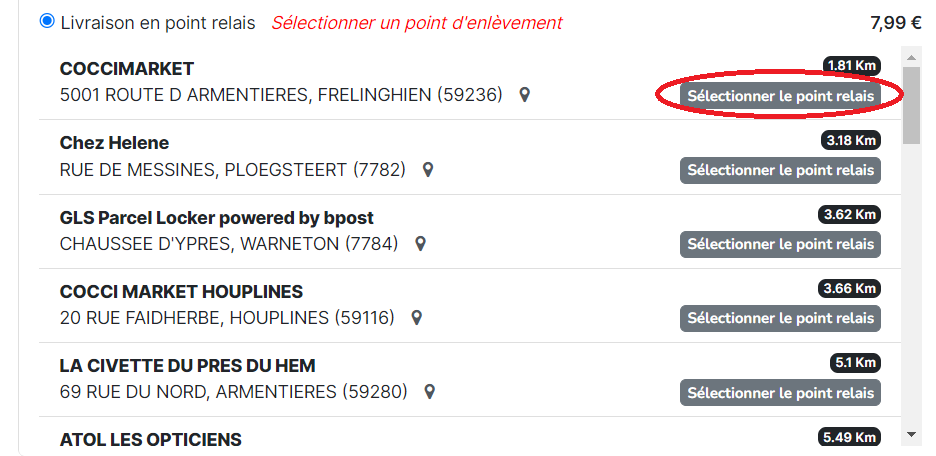Screen dimensions: 936x456
Task: Pick GLS Parcel Locker relay point button
Action: click(x=780, y=244)
